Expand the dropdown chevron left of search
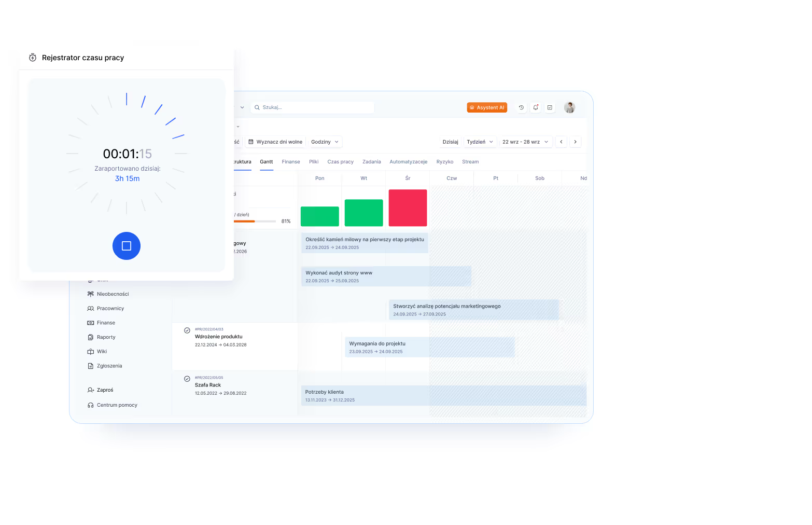The image size is (812, 525). (x=242, y=107)
